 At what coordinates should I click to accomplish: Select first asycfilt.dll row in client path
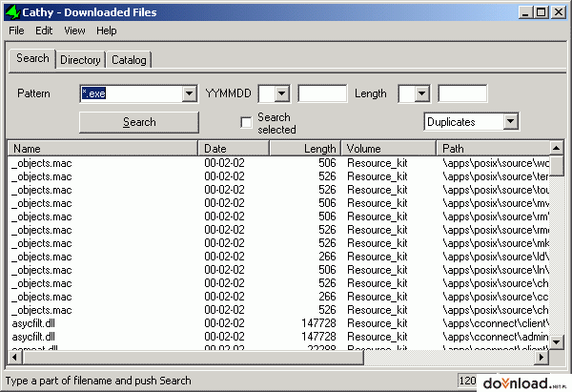[x=278, y=323]
